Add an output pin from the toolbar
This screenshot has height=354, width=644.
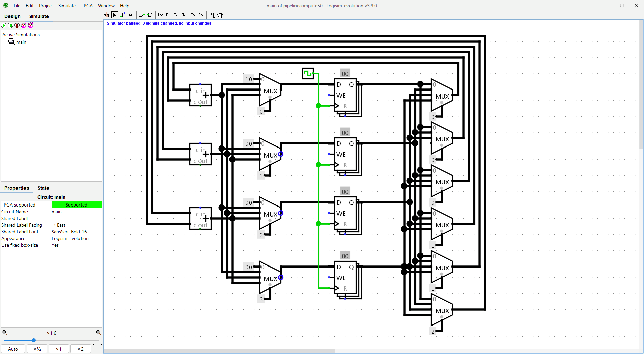(x=150, y=15)
